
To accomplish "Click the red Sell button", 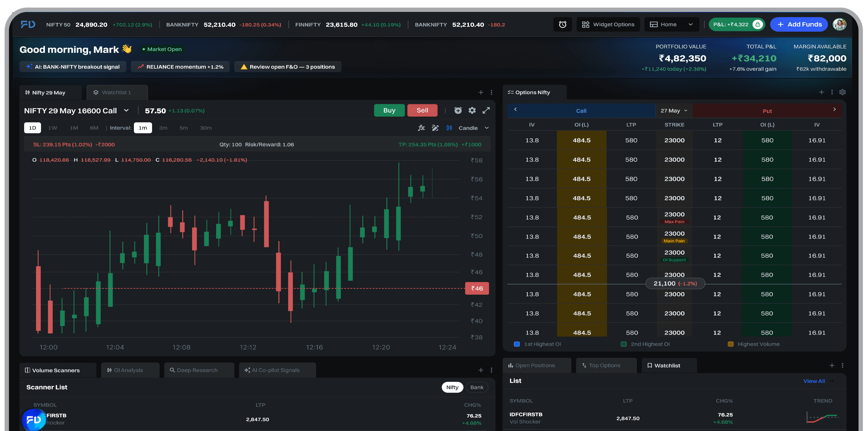I will [x=422, y=111].
